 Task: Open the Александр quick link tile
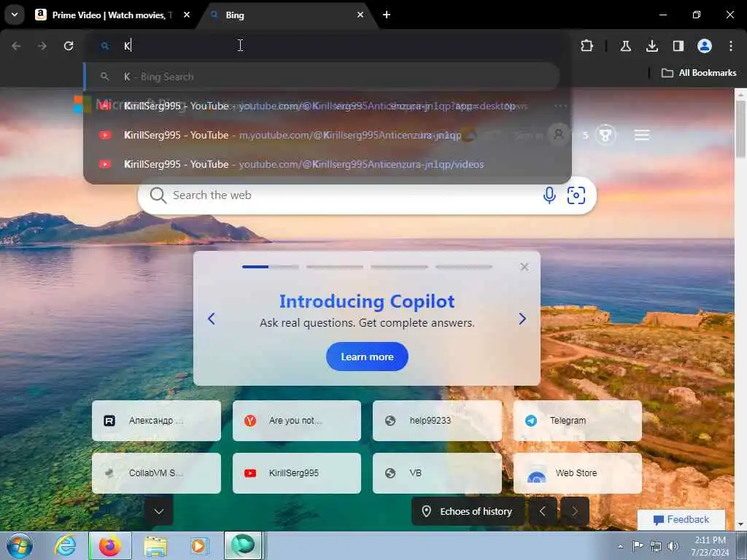pyautogui.click(x=156, y=421)
